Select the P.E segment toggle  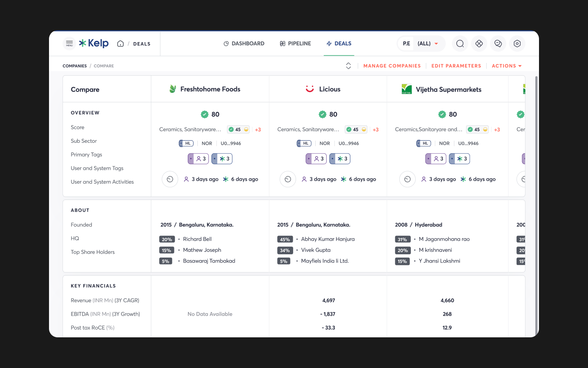click(x=406, y=44)
